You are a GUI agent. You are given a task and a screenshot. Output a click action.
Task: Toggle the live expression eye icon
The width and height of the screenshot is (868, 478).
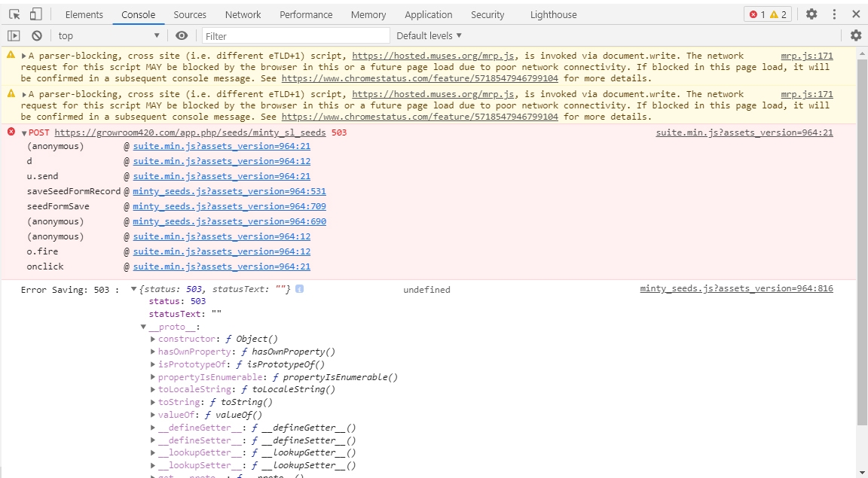click(182, 35)
